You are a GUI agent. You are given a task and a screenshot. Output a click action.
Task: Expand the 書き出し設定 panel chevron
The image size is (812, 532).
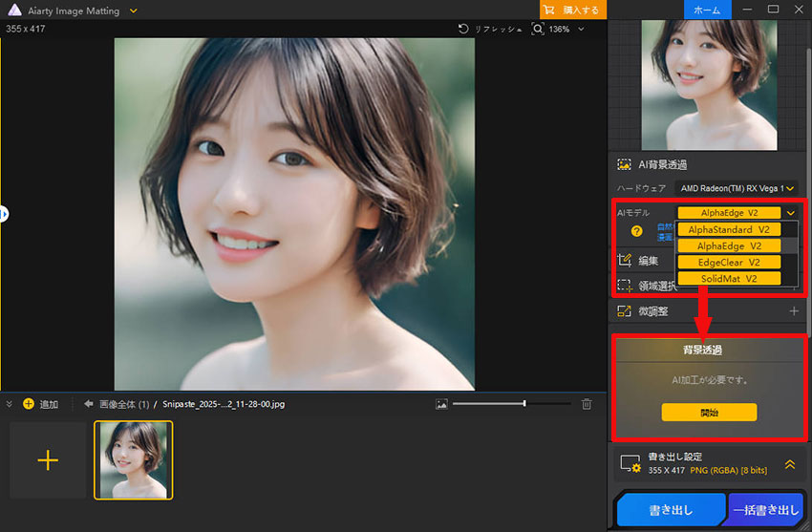[790, 464]
